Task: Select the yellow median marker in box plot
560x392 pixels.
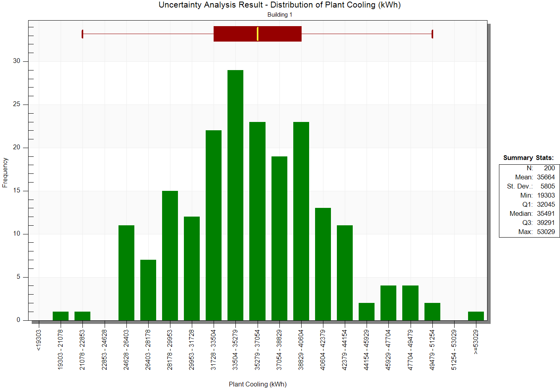Action: click(258, 34)
